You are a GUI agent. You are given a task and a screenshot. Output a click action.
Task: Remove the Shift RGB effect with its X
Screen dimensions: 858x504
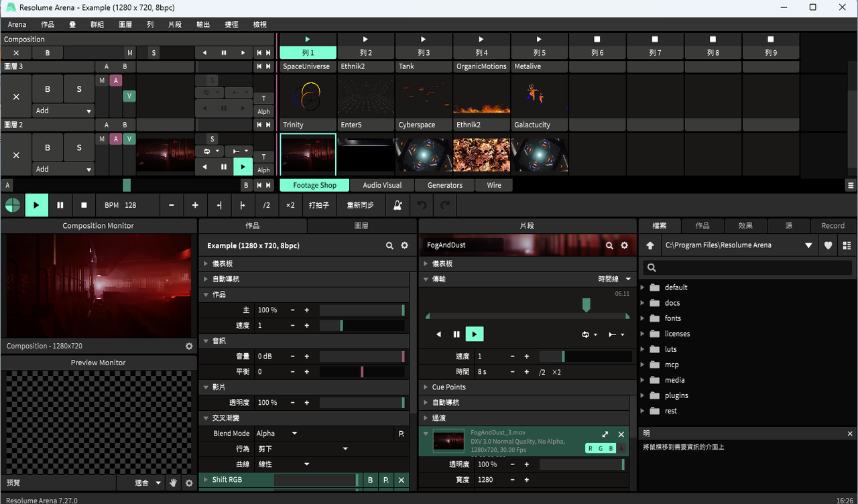coord(401,480)
